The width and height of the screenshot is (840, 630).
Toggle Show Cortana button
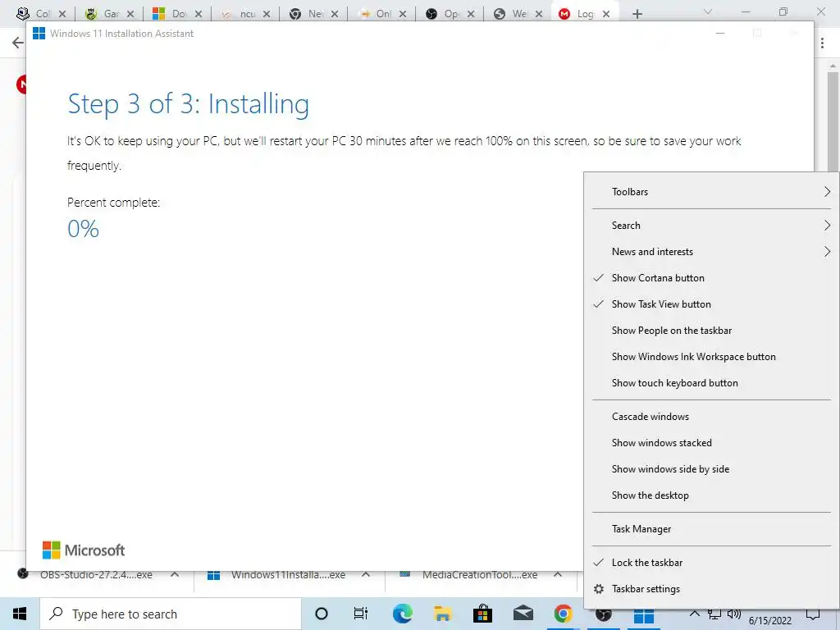tap(711, 278)
